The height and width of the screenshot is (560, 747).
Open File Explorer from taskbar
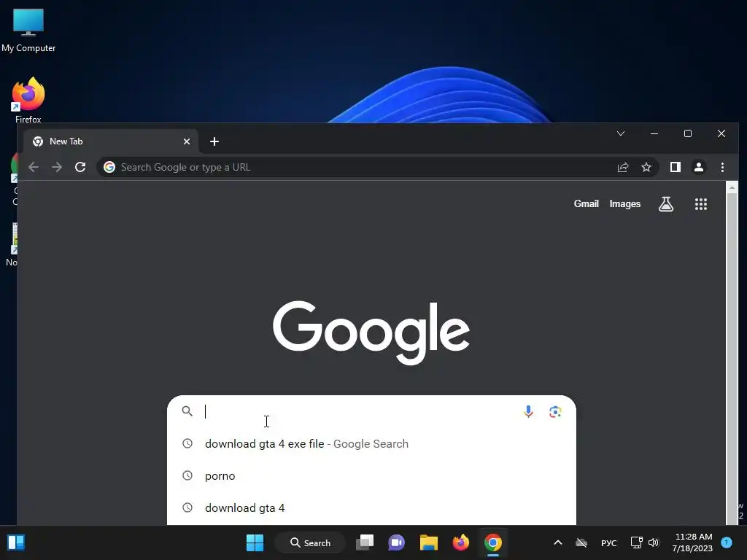click(429, 542)
